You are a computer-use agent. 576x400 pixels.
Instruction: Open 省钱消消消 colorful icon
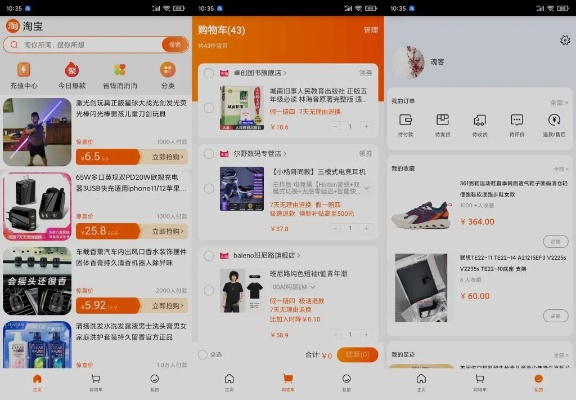coord(120,69)
